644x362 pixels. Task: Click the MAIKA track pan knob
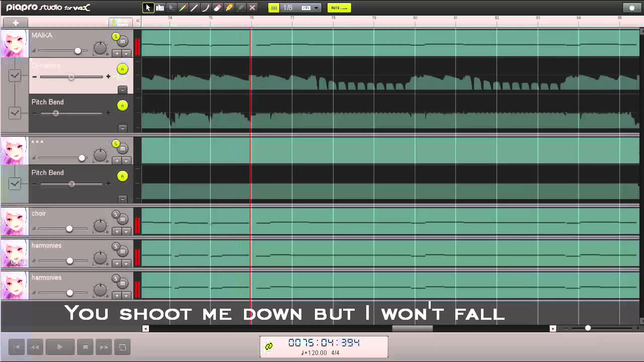click(100, 48)
